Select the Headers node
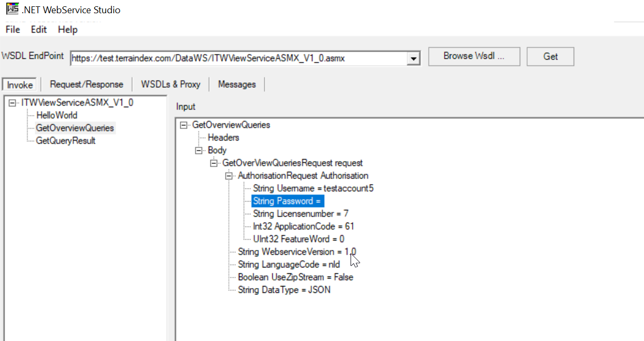Screen dimensions: 644x341 tap(223, 137)
